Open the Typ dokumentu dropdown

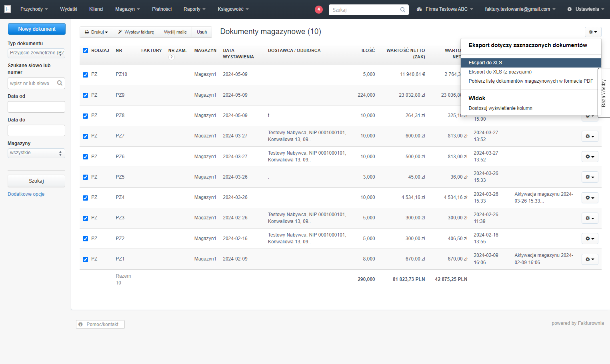[36, 53]
